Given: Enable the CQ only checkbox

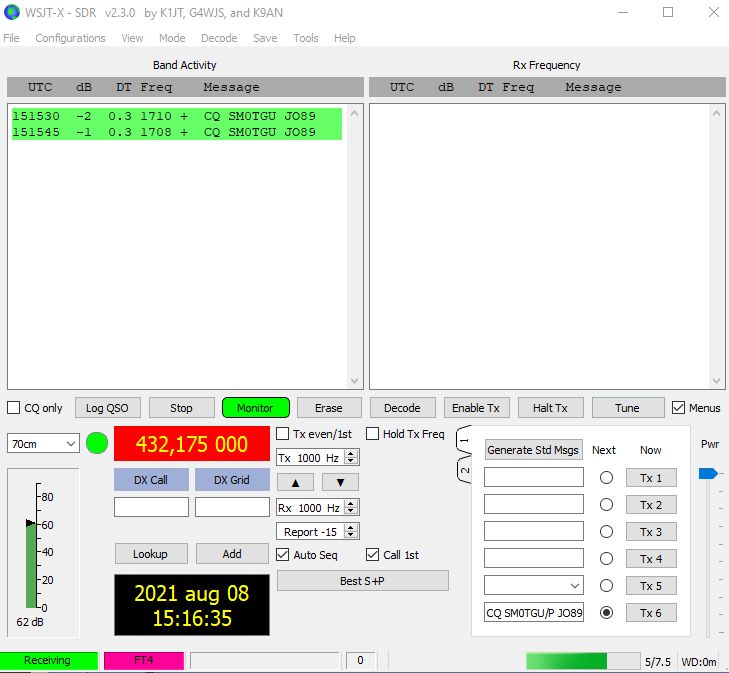Looking at the screenshot, I should tap(13, 408).
